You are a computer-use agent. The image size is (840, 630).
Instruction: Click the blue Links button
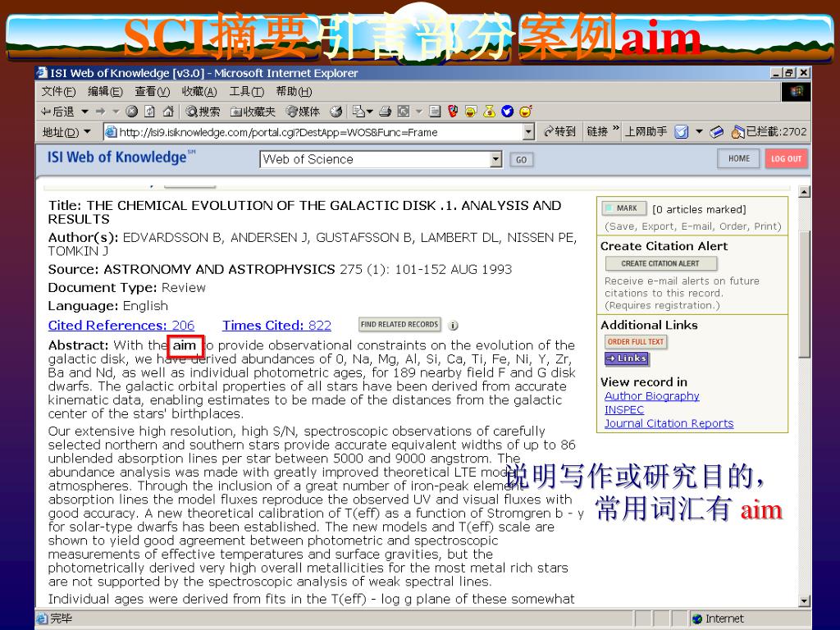point(627,358)
